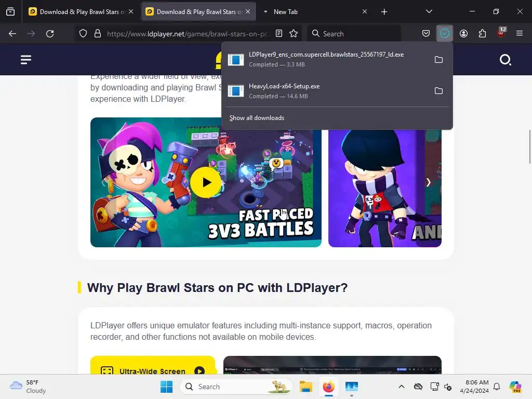Click the URL address bar
This screenshot has height=399, width=532.
188,34
